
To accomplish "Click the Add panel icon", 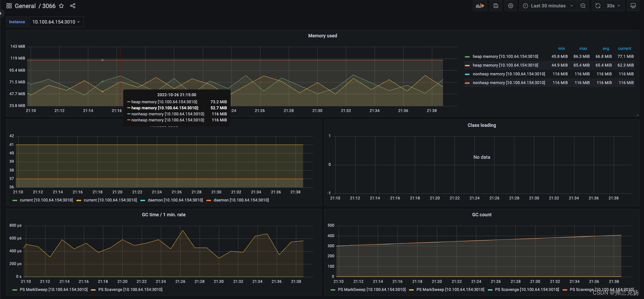I will point(480,6).
